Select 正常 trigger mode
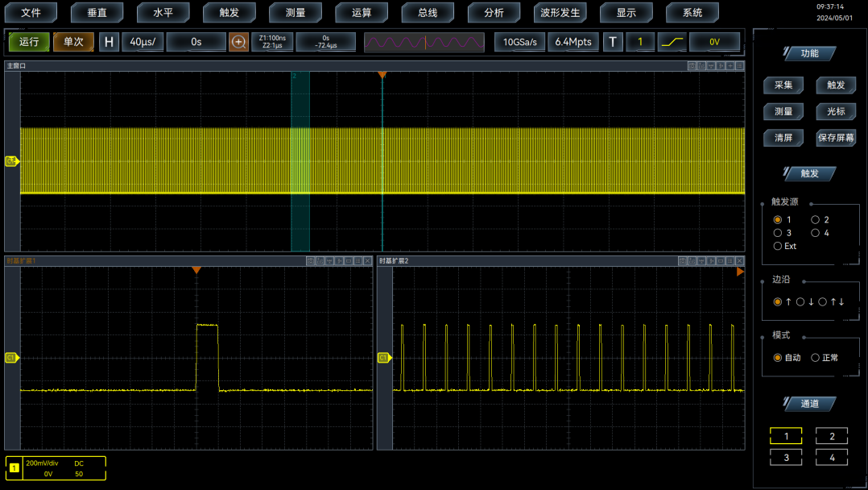Image resolution: width=868 pixels, height=490 pixels. (815, 358)
